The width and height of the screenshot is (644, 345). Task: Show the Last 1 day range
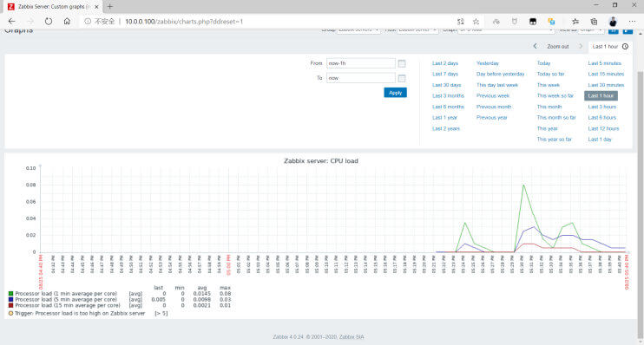tap(600, 140)
